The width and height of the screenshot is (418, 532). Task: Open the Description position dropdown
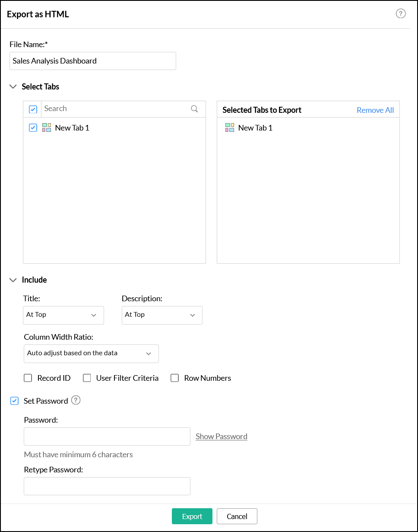162,315
